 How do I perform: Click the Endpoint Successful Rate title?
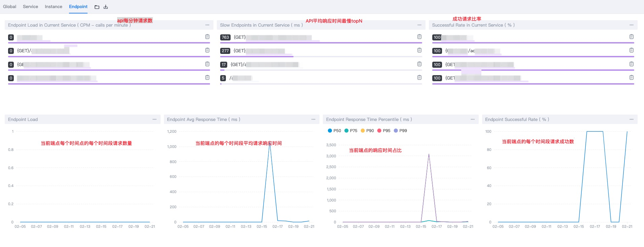(517, 119)
